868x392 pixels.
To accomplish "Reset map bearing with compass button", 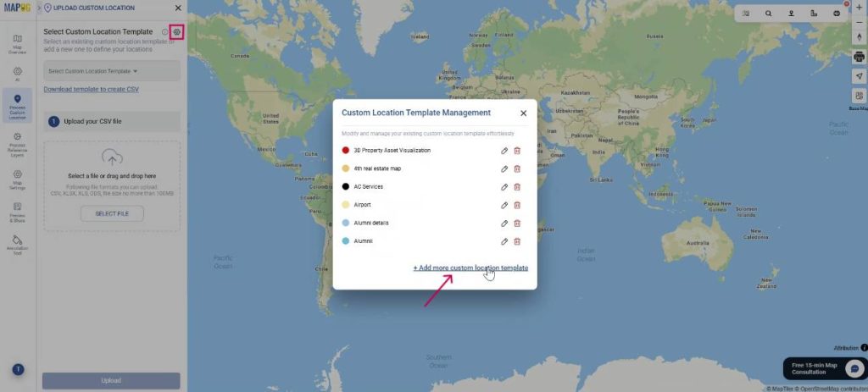I will [x=860, y=37].
